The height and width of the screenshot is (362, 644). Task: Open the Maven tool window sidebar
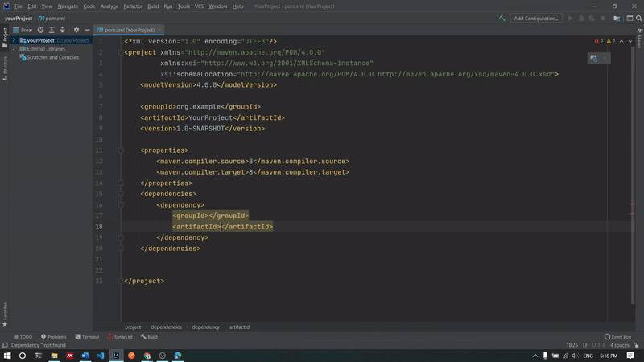[x=639, y=38]
